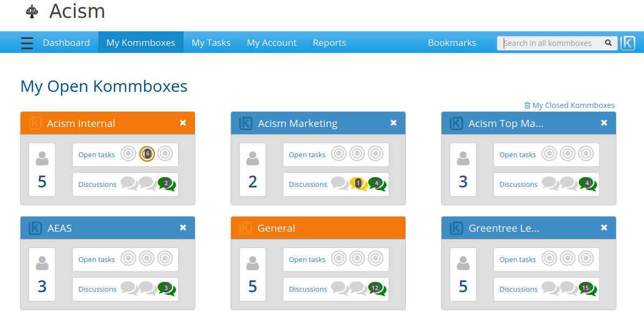Click the search magnifier icon
The width and height of the screenshot is (644, 316).
tap(608, 43)
